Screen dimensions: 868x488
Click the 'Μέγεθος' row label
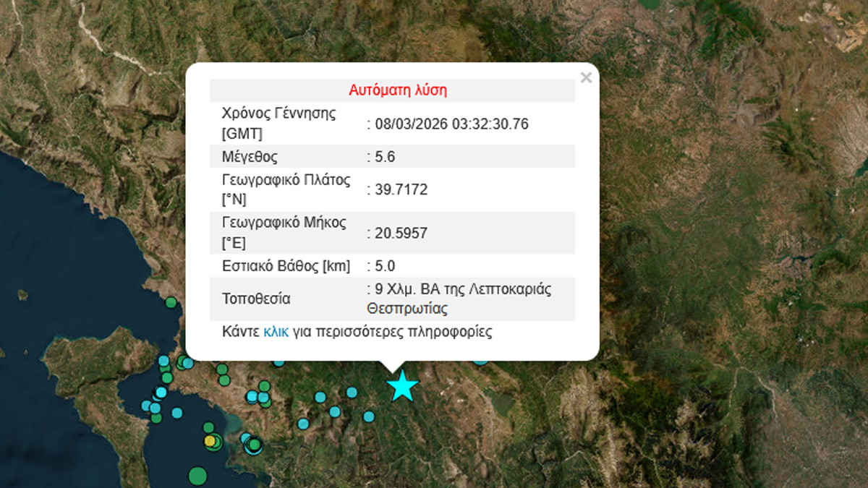coord(250,157)
